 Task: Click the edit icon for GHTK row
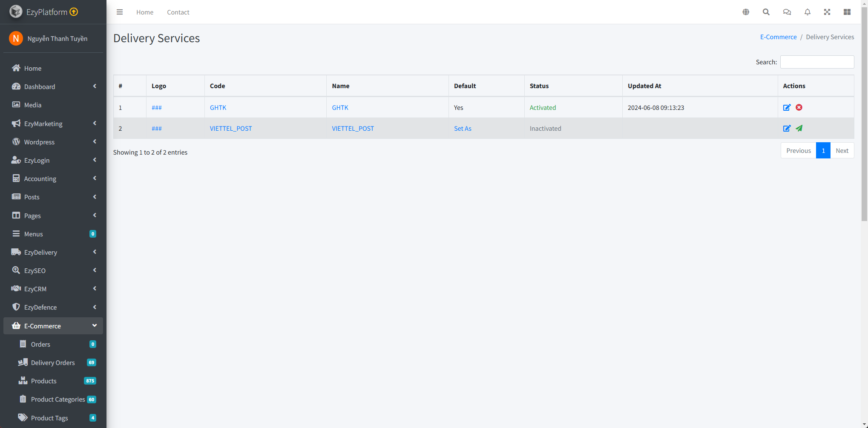click(787, 107)
